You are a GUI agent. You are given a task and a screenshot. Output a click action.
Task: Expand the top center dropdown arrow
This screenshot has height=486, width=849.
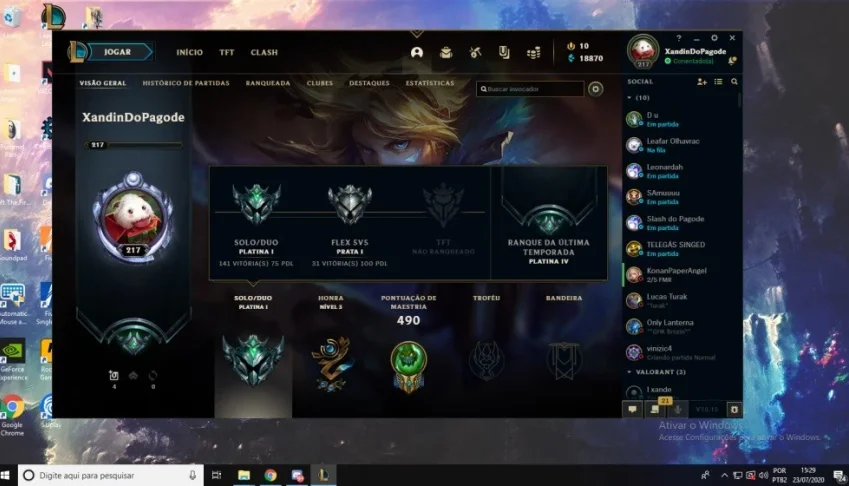click(416, 34)
